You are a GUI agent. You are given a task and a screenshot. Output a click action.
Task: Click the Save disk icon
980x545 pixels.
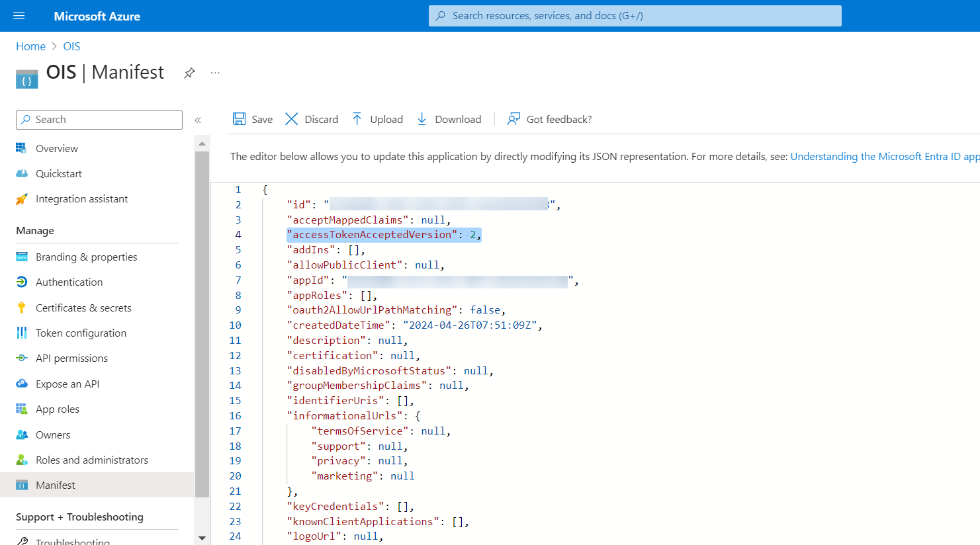[x=239, y=119]
